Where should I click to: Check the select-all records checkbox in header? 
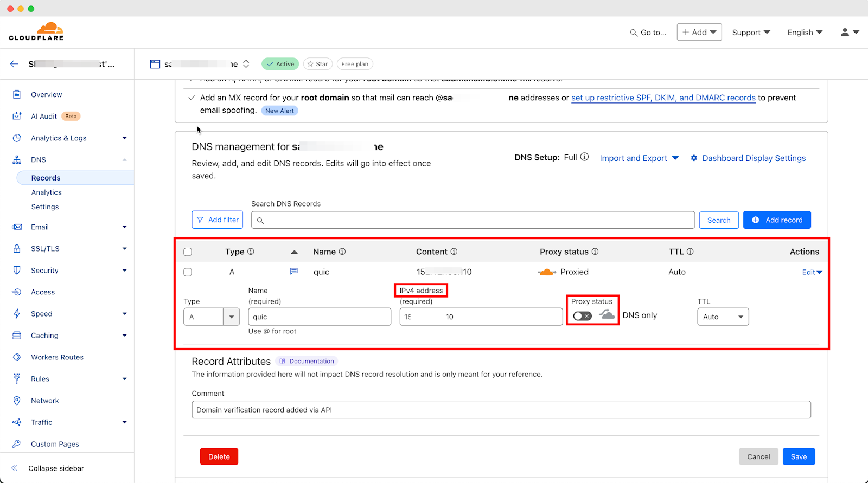188,252
